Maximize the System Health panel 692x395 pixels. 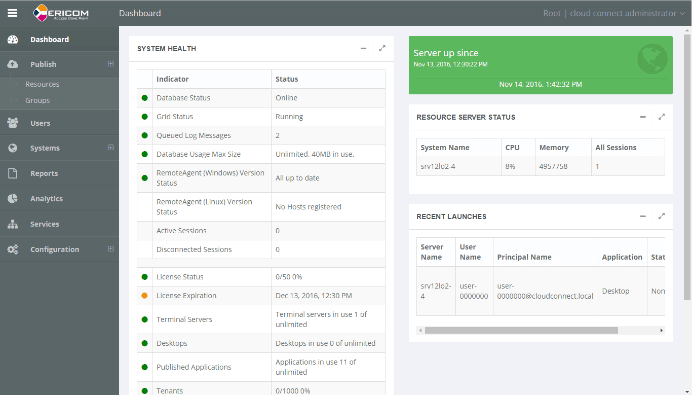382,48
